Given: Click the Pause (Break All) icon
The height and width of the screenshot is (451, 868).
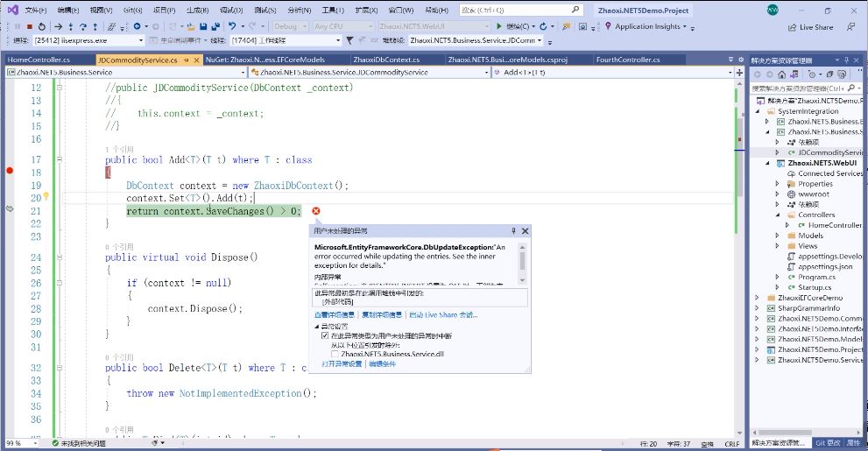Looking at the screenshot, I should [18, 26].
